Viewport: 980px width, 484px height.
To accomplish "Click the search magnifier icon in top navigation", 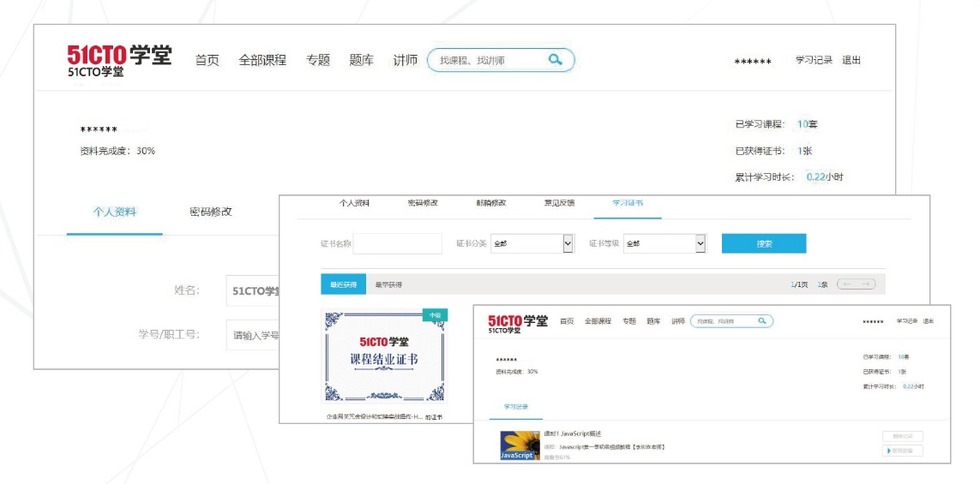I will click(x=556, y=59).
